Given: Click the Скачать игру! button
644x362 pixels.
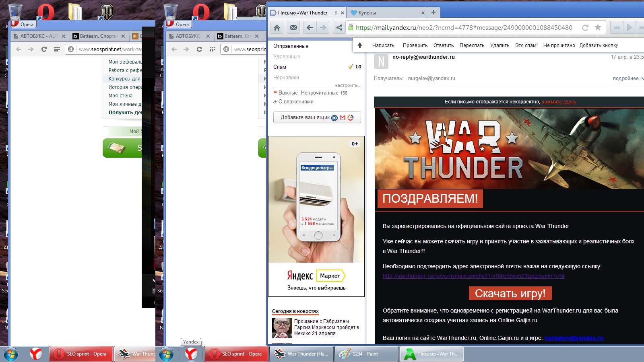Looking at the screenshot, I should [x=510, y=293].
